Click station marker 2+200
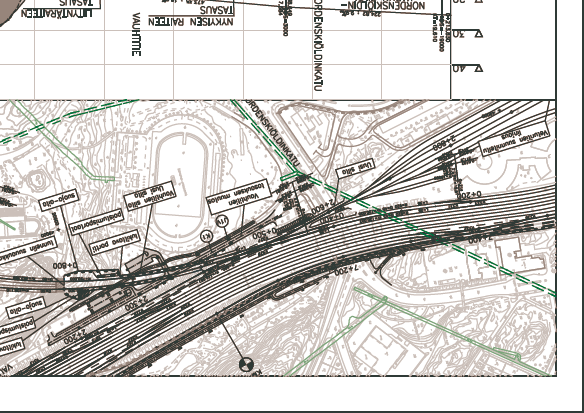 coord(75,336)
